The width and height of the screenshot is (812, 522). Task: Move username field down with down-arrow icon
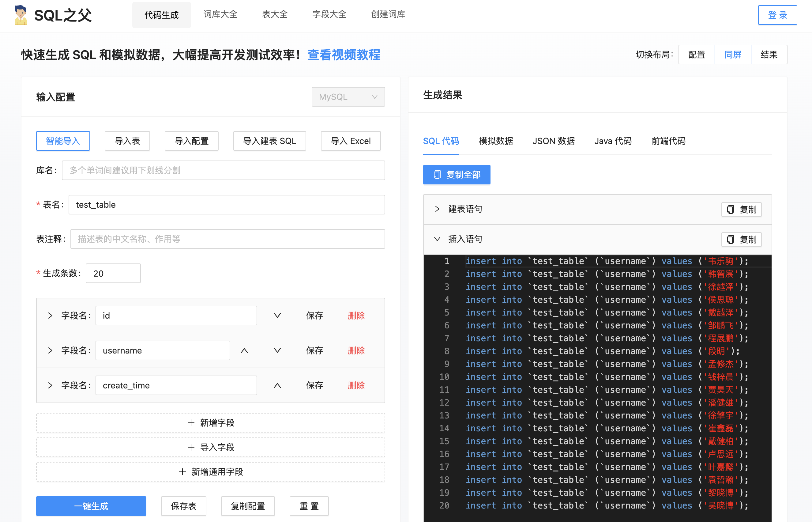[x=277, y=350]
